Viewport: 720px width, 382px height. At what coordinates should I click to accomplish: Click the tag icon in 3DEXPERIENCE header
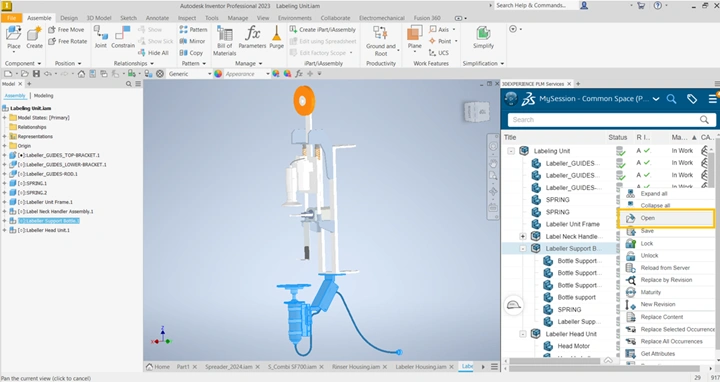[692, 99]
